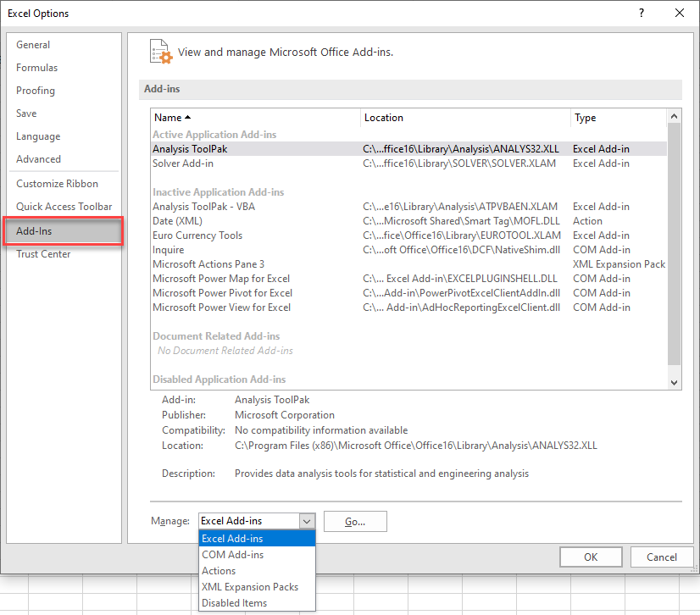700x615 pixels.
Task: Open Quick Access Toolbar settings
Action: coord(64,206)
